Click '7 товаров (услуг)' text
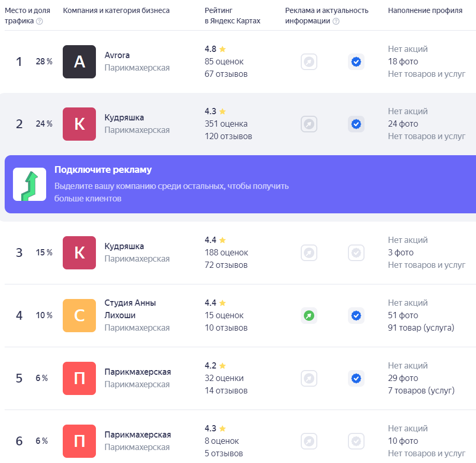Viewport: 476px width, 463px height. click(x=422, y=391)
